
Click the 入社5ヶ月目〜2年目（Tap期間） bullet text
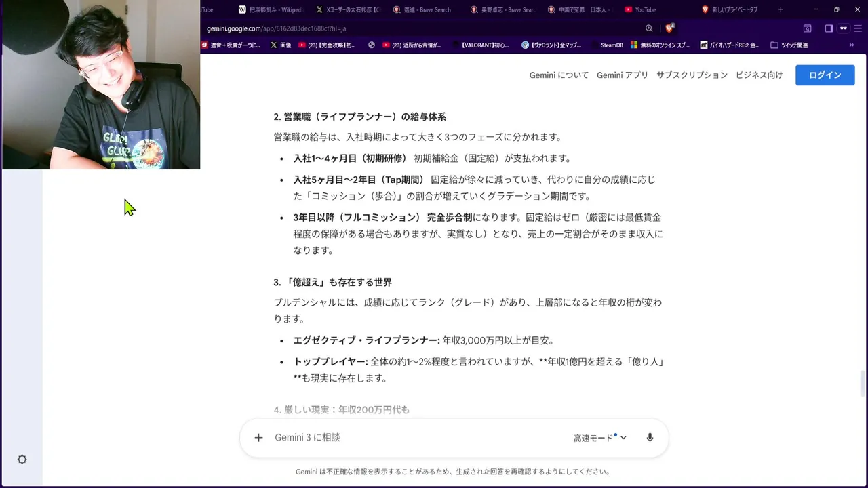[474, 188]
